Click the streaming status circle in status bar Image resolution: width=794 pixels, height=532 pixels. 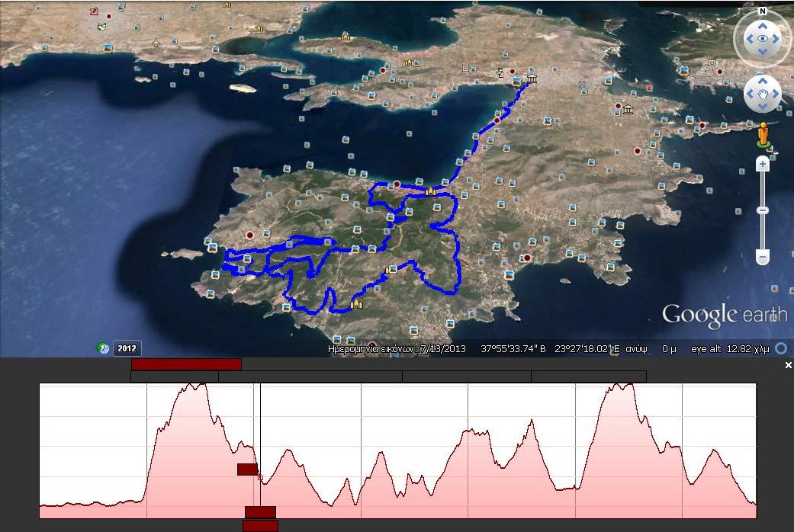click(781, 348)
